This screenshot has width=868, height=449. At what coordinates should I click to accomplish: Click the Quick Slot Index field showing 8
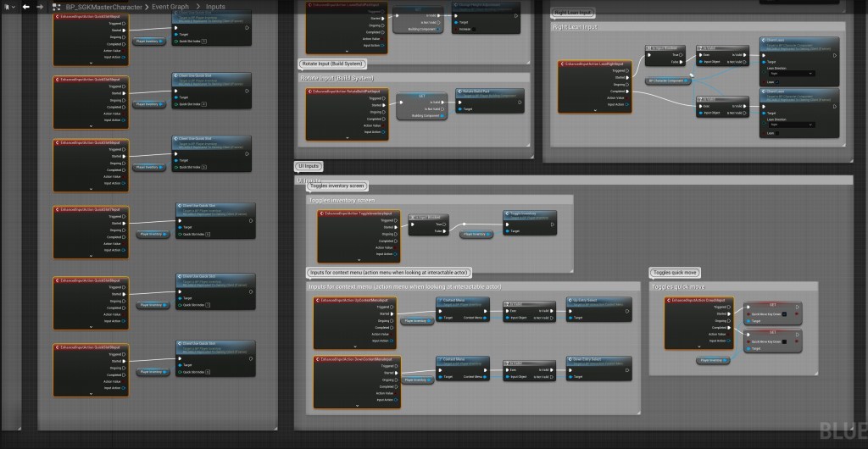tap(208, 372)
